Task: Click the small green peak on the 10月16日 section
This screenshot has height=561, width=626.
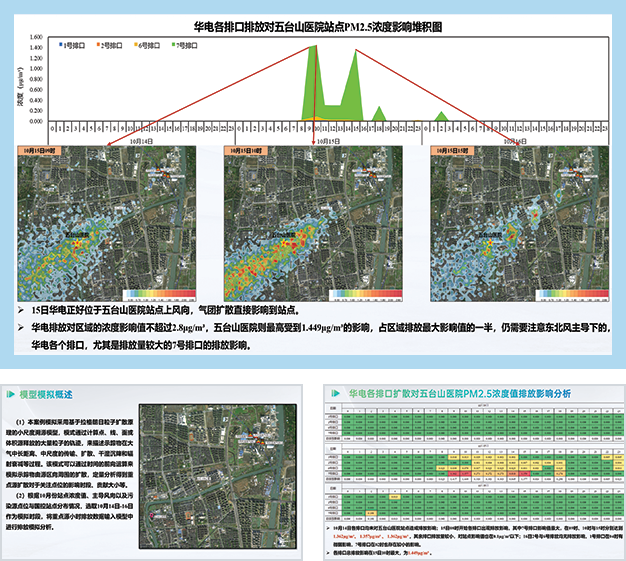Action: pyautogui.click(x=441, y=116)
